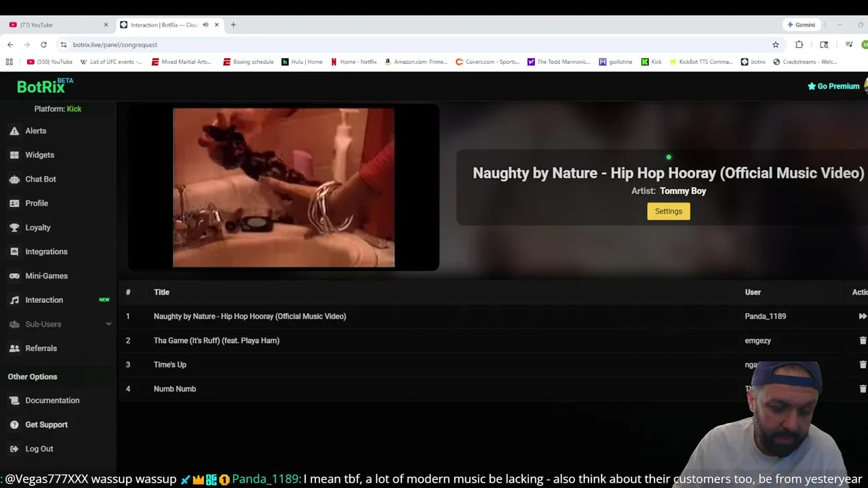Open the Widgets sidebar section
The height and width of the screenshot is (488, 868).
pos(39,155)
